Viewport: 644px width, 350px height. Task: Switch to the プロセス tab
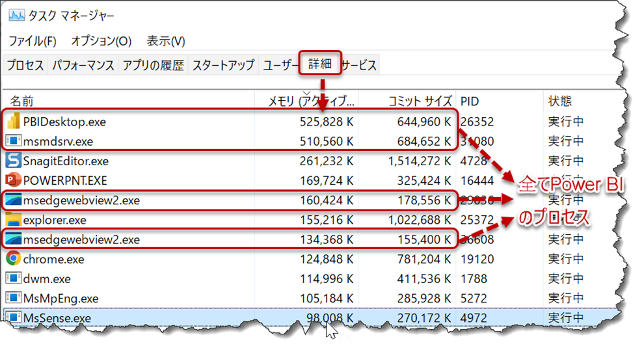(25, 65)
